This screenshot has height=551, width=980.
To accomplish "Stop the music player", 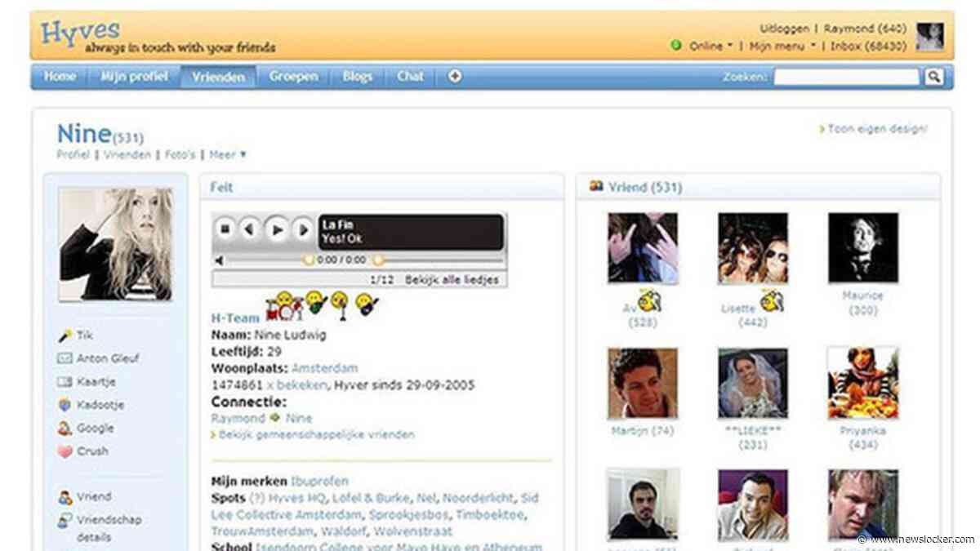I will tap(226, 230).
